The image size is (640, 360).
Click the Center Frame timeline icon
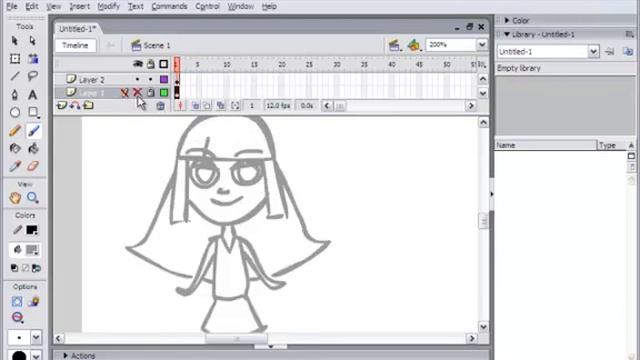pyautogui.click(x=180, y=106)
